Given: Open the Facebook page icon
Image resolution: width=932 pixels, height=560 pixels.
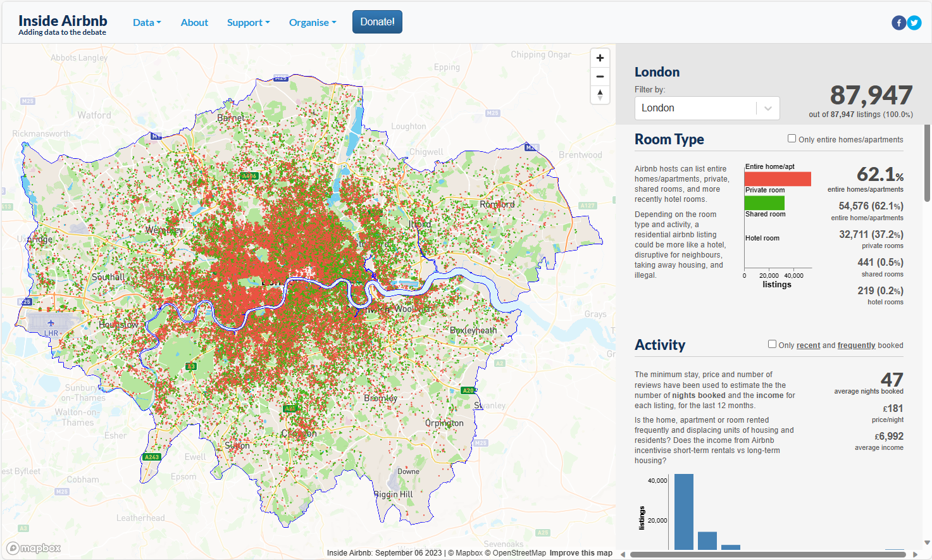Looking at the screenshot, I should [x=898, y=23].
